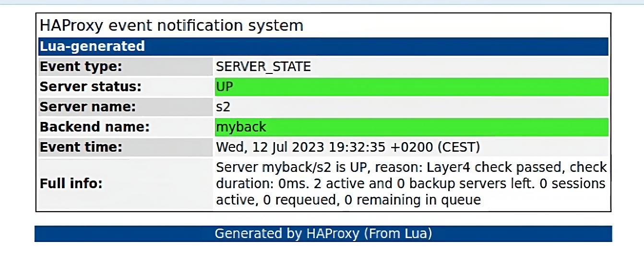Viewport: 644px width, 265px height.
Task: Click the 'Event time:' label
Action: 81,147
